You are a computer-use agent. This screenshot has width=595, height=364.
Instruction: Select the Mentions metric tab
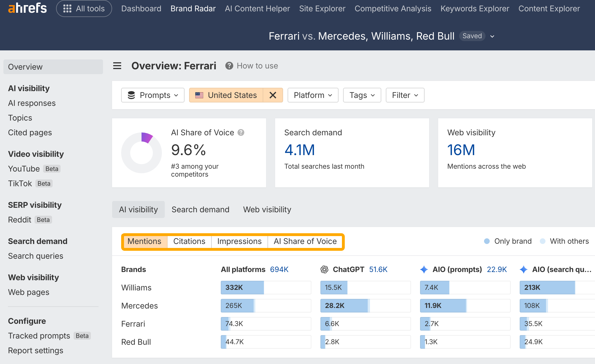coord(144,241)
